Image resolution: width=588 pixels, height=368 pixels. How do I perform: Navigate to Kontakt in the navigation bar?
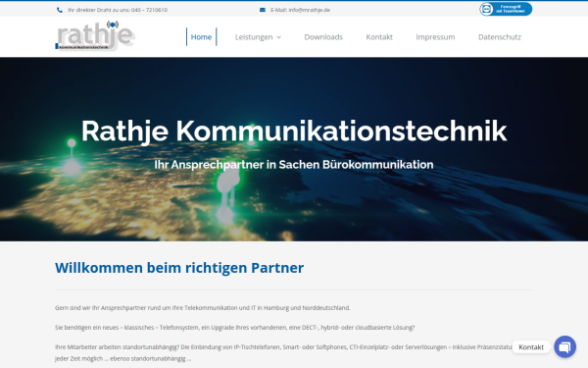tap(379, 37)
